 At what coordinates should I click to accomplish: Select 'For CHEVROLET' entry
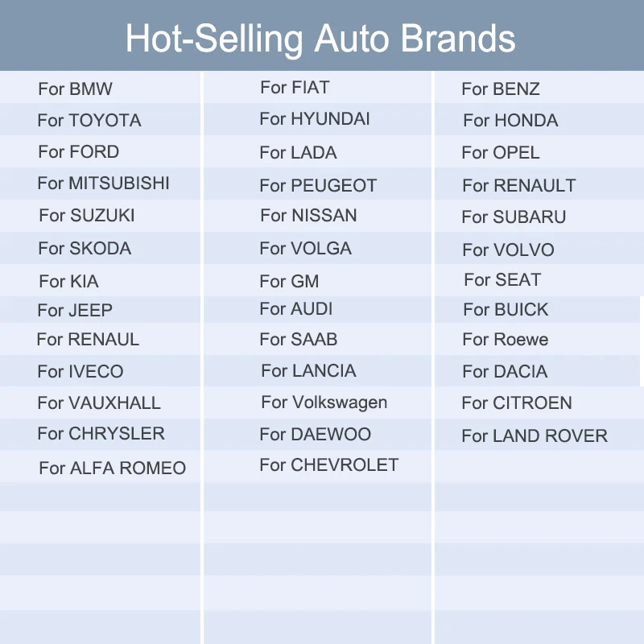(x=328, y=464)
